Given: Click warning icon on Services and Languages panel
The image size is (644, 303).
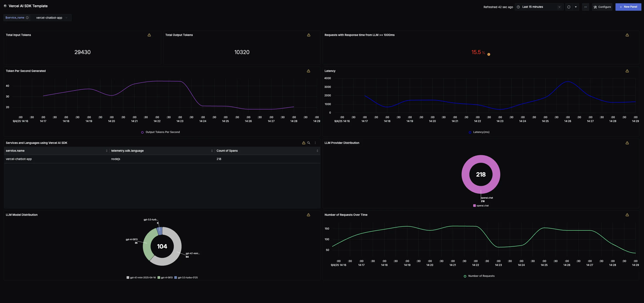Looking at the screenshot, I should 304,143.
